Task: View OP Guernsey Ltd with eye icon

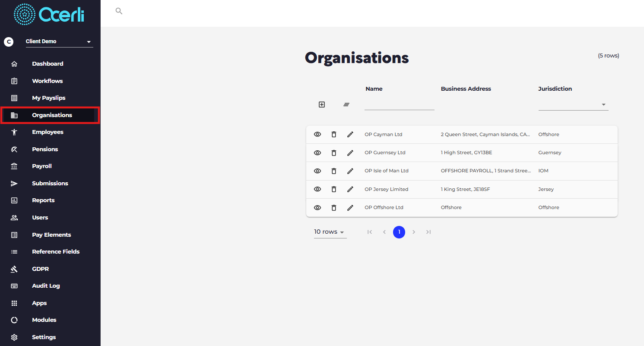Action: coord(317,152)
